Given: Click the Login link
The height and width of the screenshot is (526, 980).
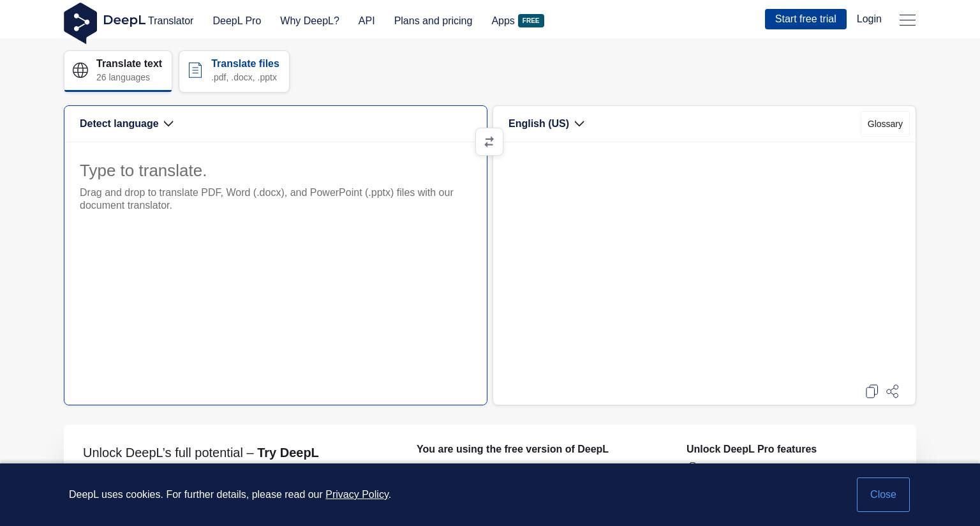Looking at the screenshot, I should coord(869,19).
